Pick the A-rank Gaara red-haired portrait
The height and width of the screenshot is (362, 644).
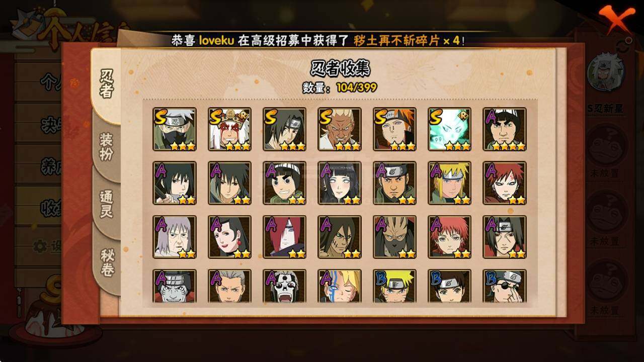(x=505, y=183)
